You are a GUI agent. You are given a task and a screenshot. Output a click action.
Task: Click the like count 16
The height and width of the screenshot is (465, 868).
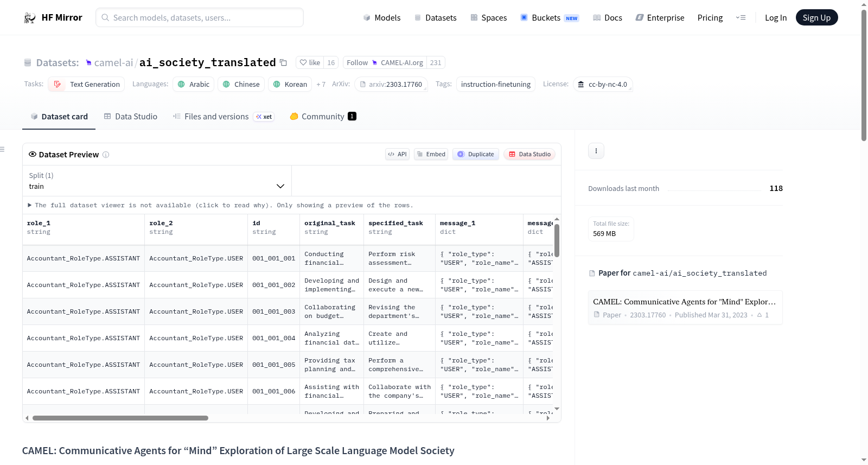point(331,62)
